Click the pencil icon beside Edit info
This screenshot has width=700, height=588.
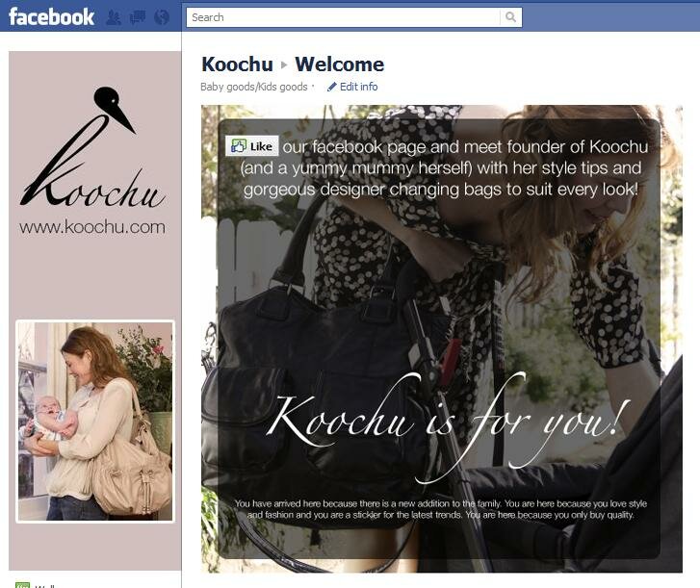331,87
